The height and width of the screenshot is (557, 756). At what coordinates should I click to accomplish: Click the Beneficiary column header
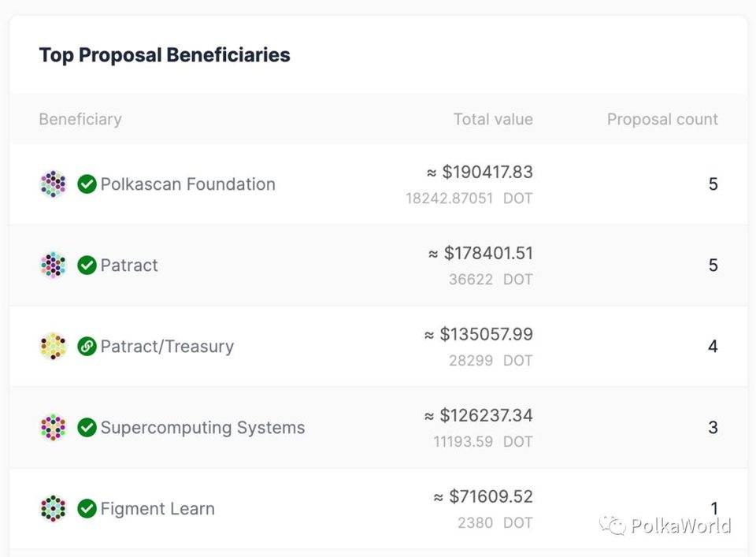(x=80, y=120)
